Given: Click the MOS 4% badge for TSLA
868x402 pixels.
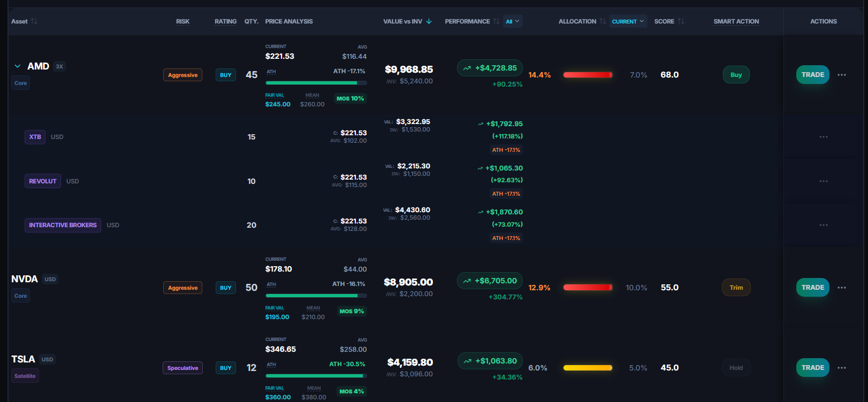Looking at the screenshot, I should pyautogui.click(x=352, y=391).
